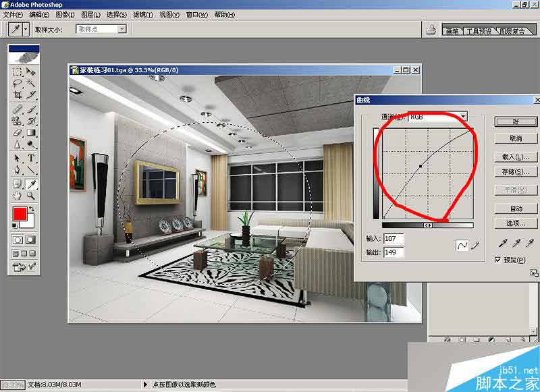Select the Slice tool
This screenshot has height=392, width=540.
point(31,94)
